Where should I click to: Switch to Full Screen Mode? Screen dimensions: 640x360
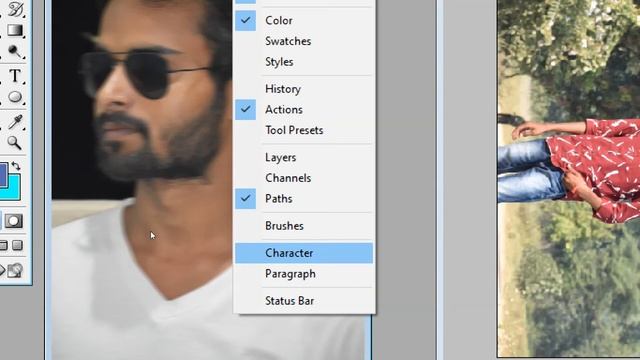pos(17,245)
